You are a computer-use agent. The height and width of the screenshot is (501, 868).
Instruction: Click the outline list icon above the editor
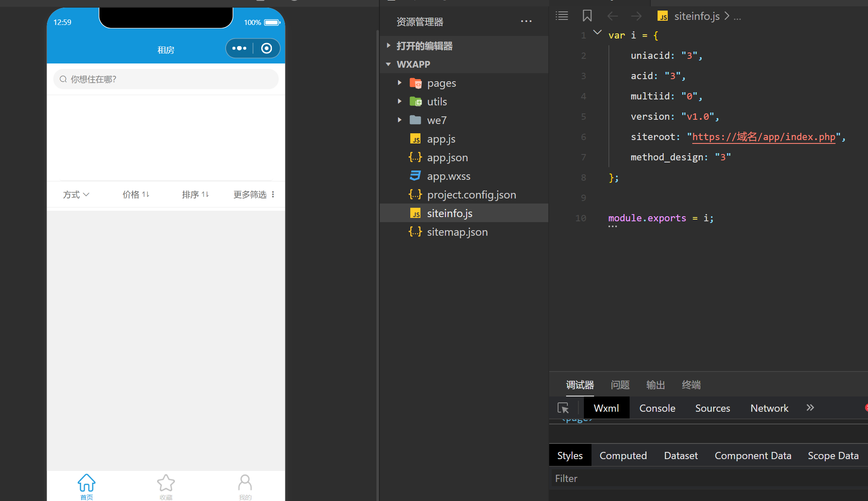click(x=561, y=16)
